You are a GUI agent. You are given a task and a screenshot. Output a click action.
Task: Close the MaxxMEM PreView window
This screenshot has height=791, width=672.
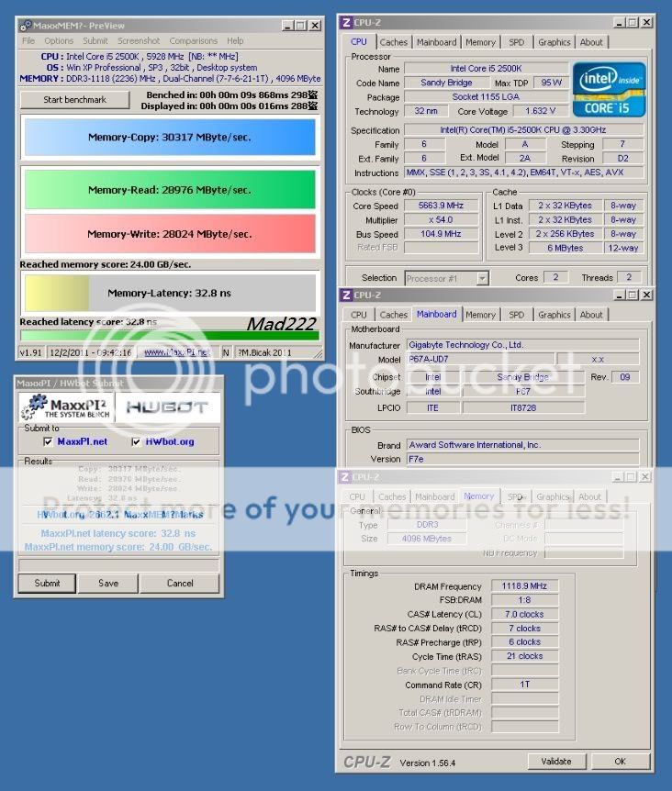(315, 26)
